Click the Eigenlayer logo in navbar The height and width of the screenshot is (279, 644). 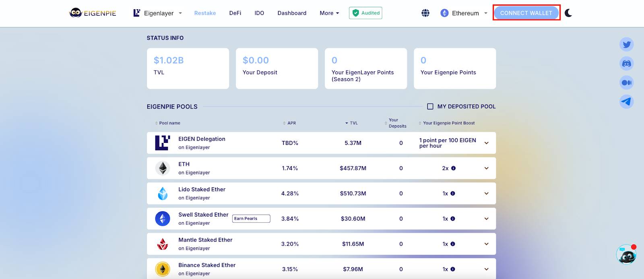[x=137, y=13]
